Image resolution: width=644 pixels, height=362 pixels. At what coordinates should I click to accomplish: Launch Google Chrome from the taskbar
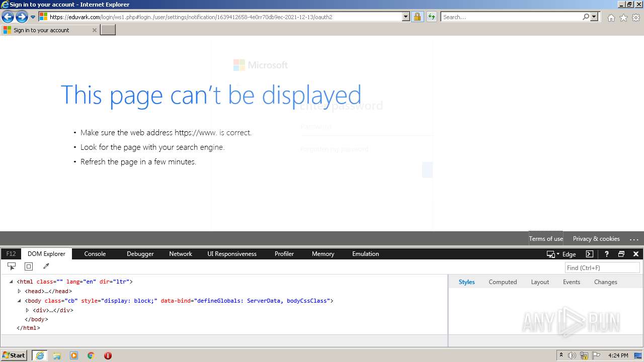coord(91,355)
